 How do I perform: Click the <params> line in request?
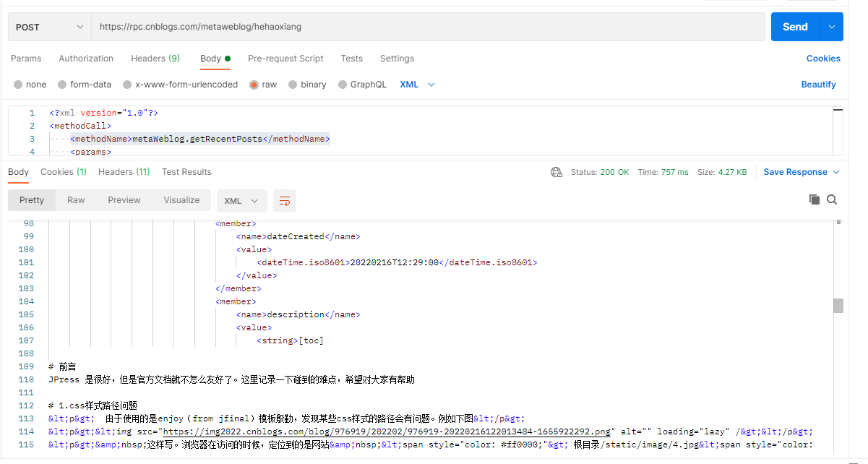click(91, 152)
